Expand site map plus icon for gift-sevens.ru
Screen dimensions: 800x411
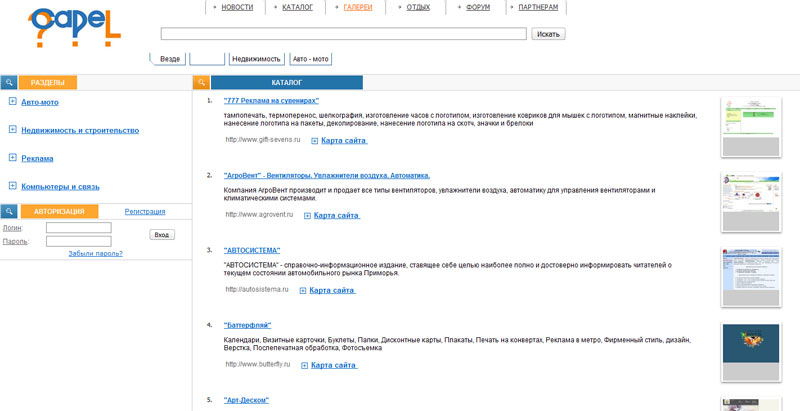pyautogui.click(x=315, y=141)
